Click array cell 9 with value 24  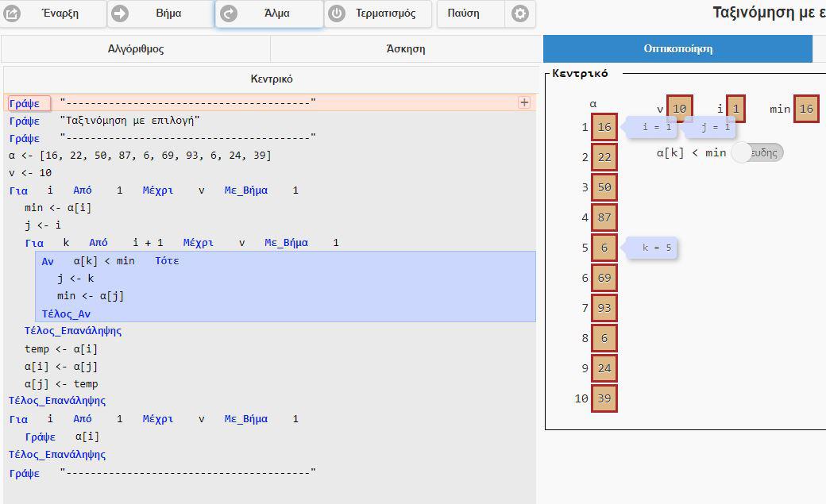click(x=604, y=368)
